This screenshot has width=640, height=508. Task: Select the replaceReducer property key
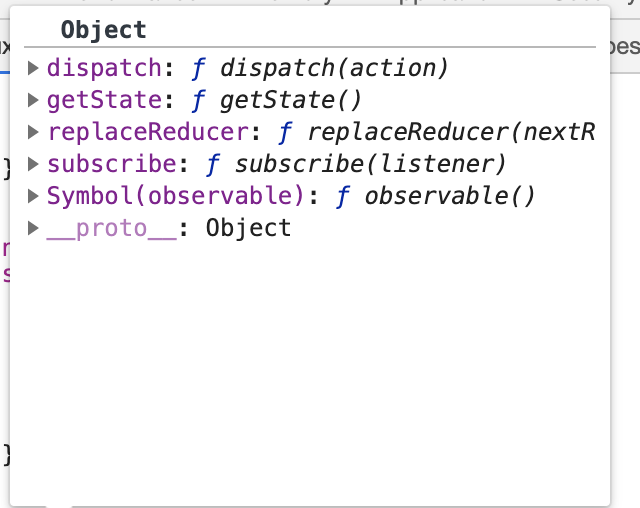click(148, 132)
